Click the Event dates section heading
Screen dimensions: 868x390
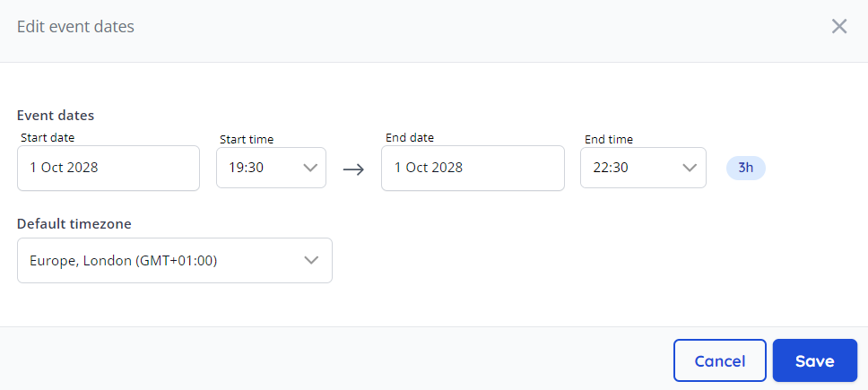56,115
